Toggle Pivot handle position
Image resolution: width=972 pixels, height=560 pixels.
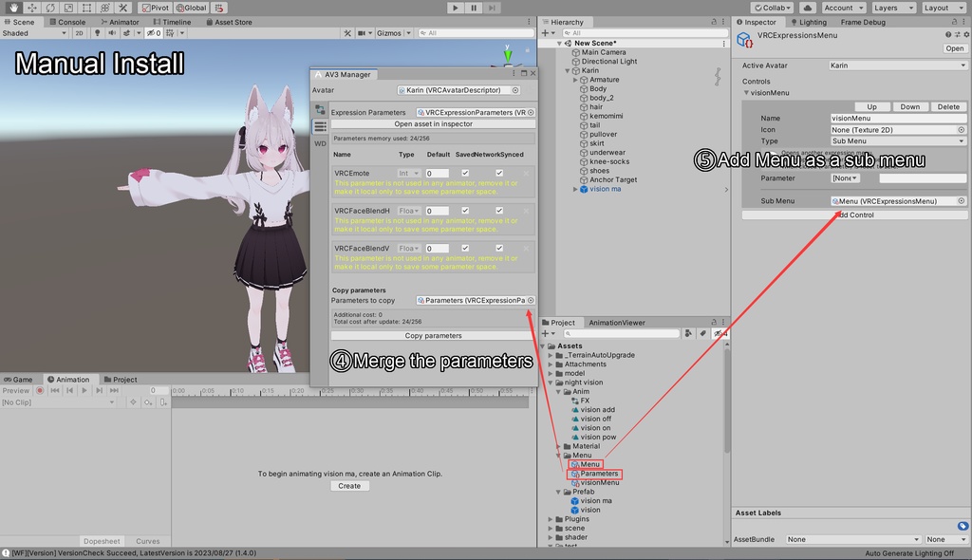pyautogui.click(x=155, y=8)
